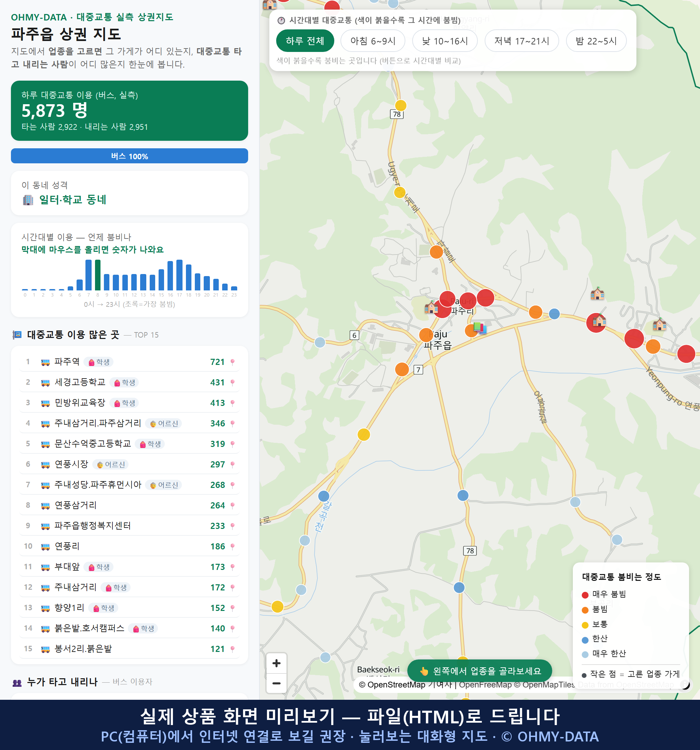This screenshot has width=700, height=750.
Task: Click the 5,873 명 daily ridership figure
Action: tap(55, 111)
